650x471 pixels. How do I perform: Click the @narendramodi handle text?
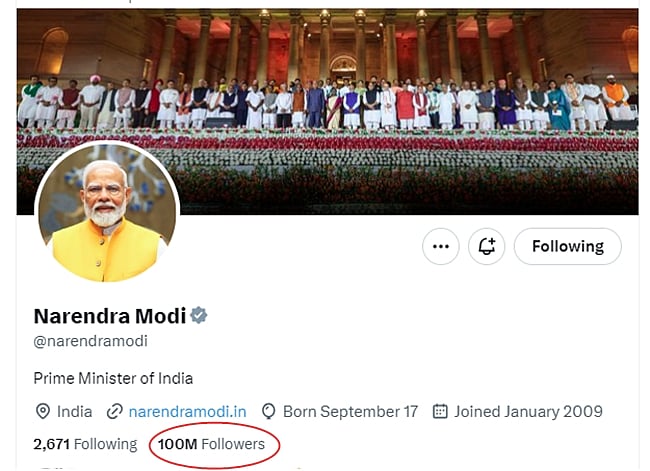[x=91, y=341]
